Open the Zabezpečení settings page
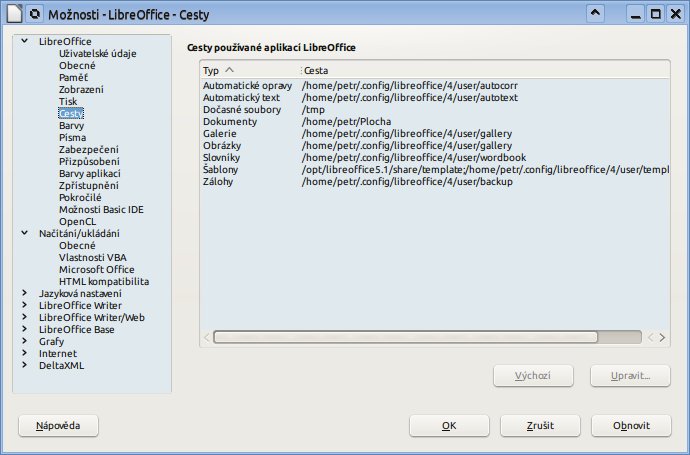The height and width of the screenshot is (455, 690). pos(89,150)
